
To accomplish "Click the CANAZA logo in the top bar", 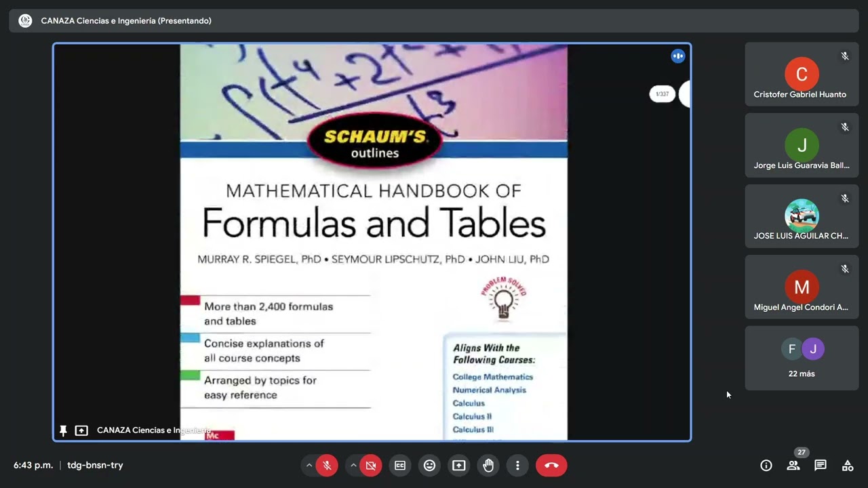I will (25, 21).
